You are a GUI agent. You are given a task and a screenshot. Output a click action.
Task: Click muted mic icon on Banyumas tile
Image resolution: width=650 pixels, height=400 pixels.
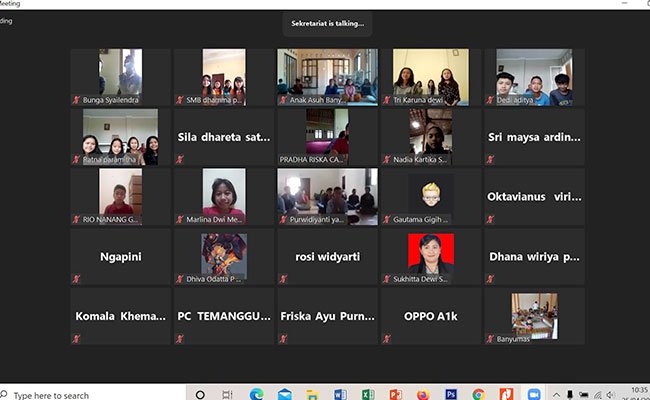(x=491, y=339)
